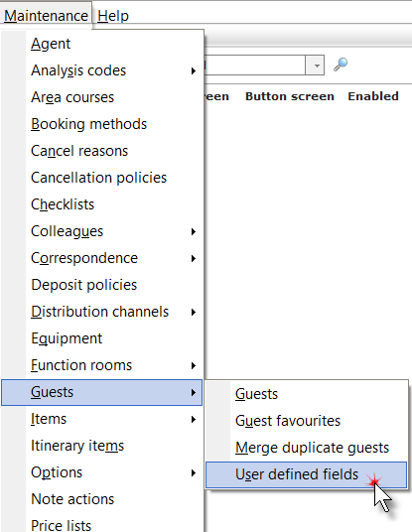The image size is (412, 532).
Task: Click the Agent menu entry
Action: pyautogui.click(x=102, y=44)
